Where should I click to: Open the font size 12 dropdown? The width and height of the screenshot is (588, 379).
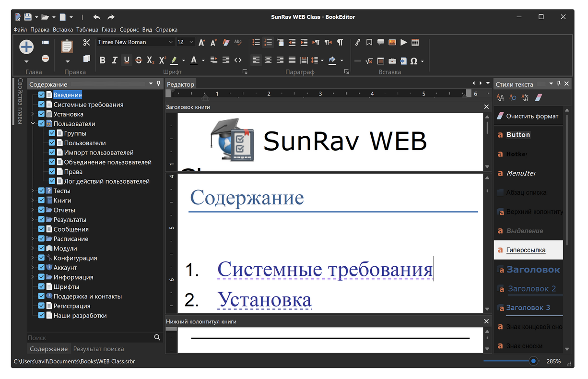coord(191,42)
